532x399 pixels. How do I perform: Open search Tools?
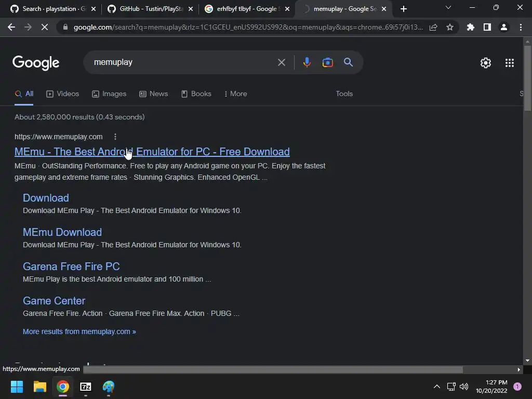(344, 94)
